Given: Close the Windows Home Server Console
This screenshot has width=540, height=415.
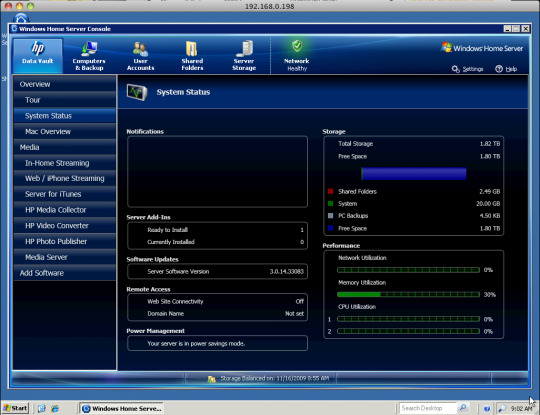Looking at the screenshot, I should (x=525, y=29).
